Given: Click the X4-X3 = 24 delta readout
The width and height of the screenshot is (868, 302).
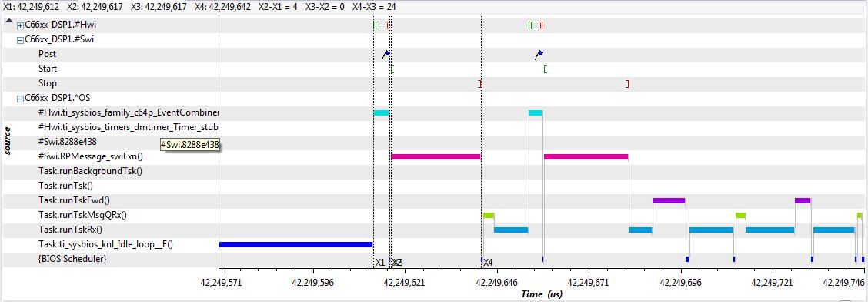Looking at the screenshot, I should (374, 7).
